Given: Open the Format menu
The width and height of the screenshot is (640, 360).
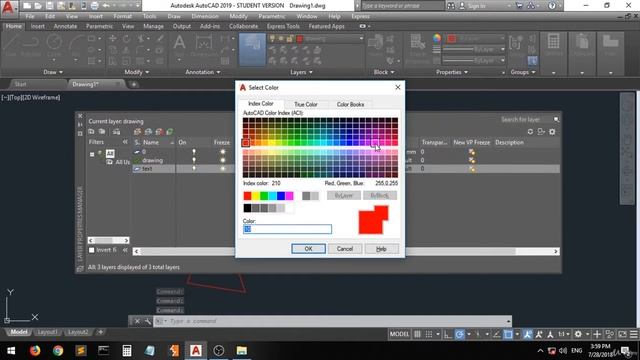Looking at the screenshot, I should 122,16.
